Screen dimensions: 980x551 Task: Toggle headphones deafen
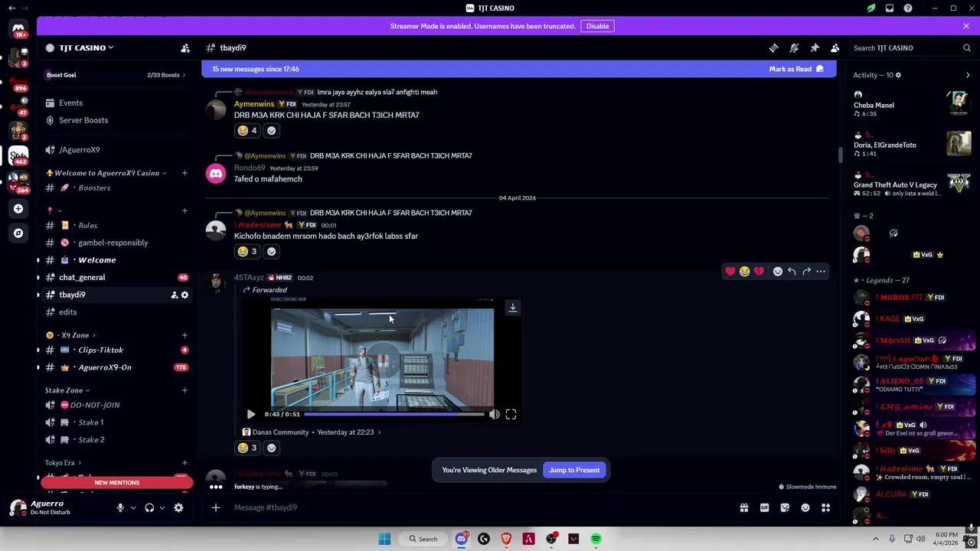coord(149,507)
